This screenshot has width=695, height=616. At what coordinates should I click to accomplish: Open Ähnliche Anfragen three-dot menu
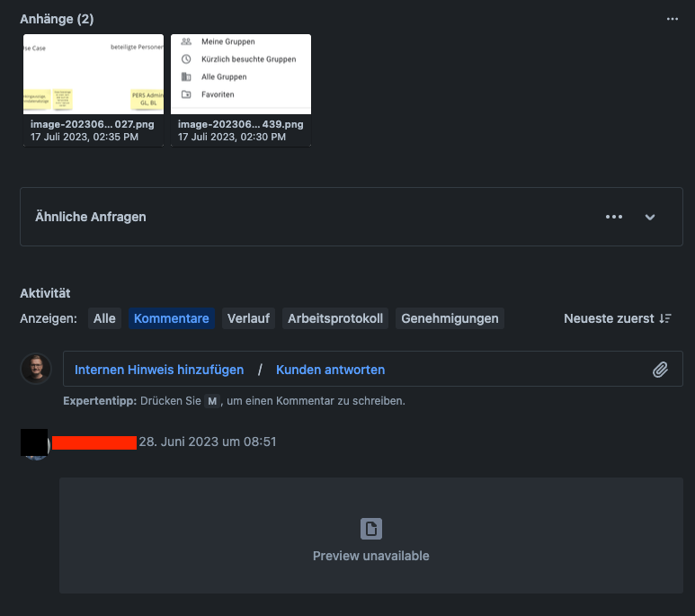click(614, 217)
